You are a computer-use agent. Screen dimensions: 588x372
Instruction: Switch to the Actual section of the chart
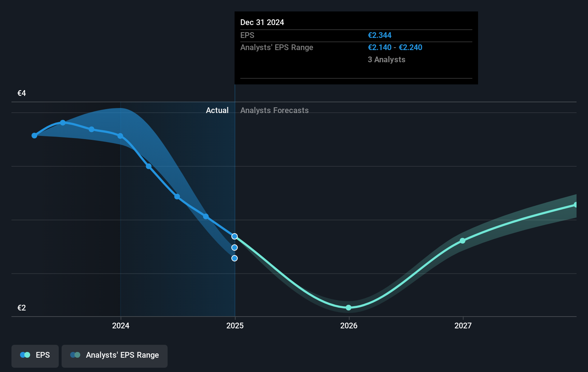(x=217, y=110)
